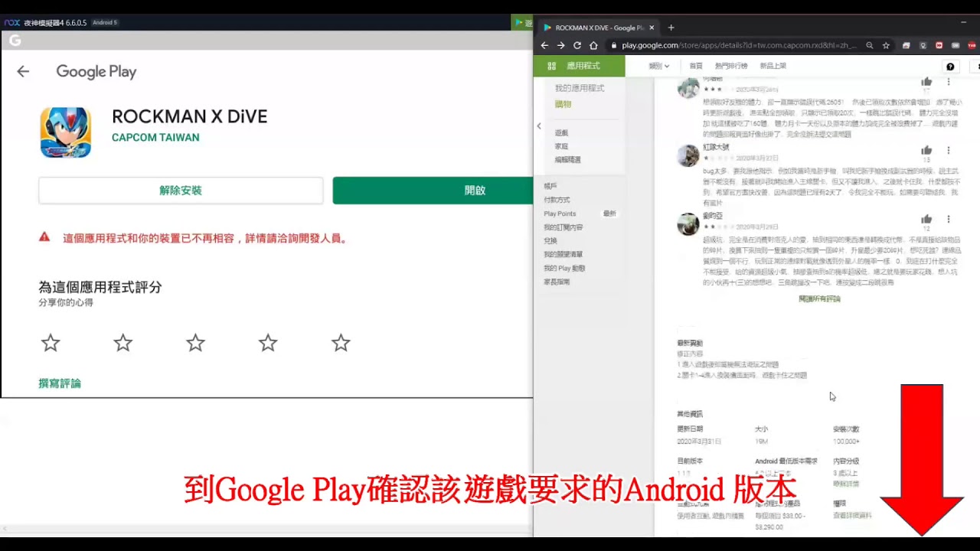Open Play Points in sidebar
The image size is (980, 551).
[x=560, y=214]
